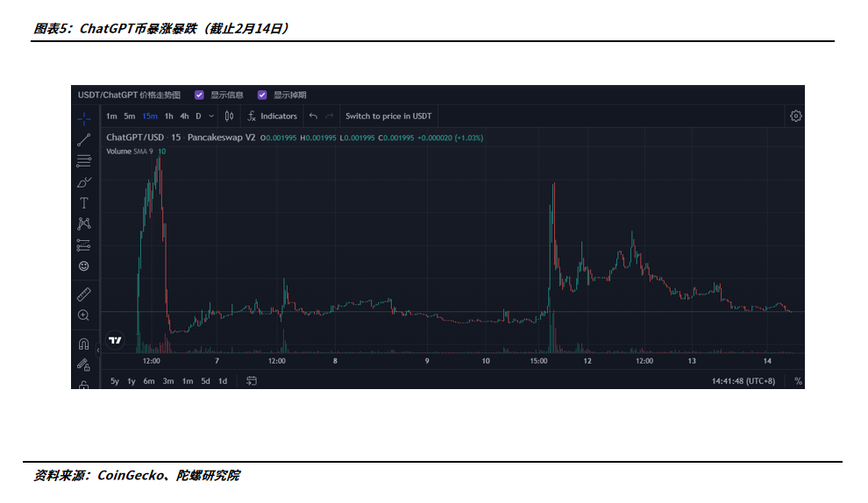Open the emoji icons tool
Image resolution: width=868 pixels, height=503 pixels.
tap(84, 266)
